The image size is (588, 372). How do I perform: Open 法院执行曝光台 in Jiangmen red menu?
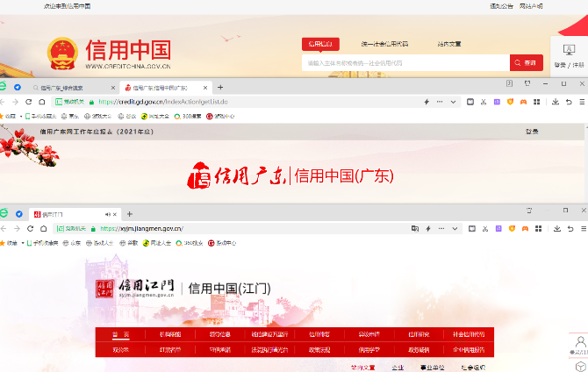click(269, 350)
